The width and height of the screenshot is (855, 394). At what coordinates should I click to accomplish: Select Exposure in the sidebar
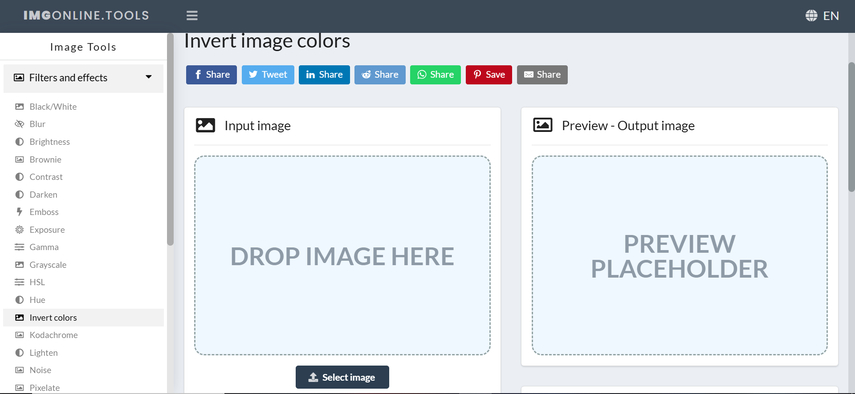click(x=47, y=229)
